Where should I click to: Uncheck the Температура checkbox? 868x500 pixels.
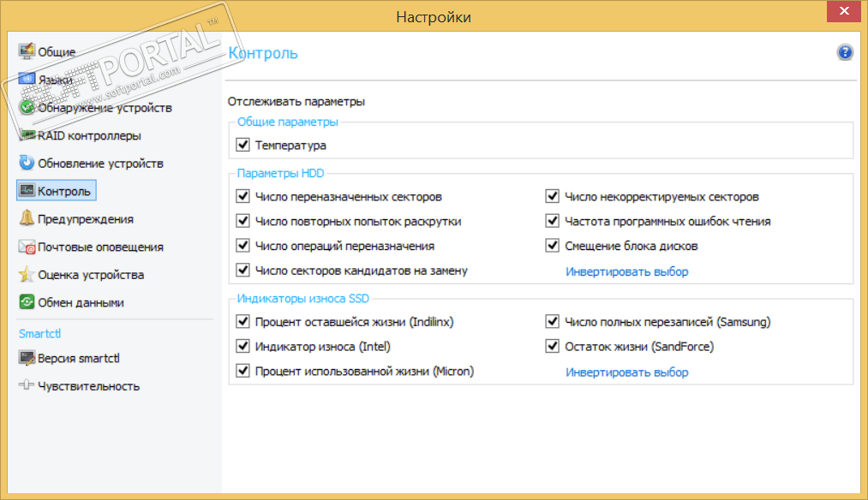[x=243, y=145]
